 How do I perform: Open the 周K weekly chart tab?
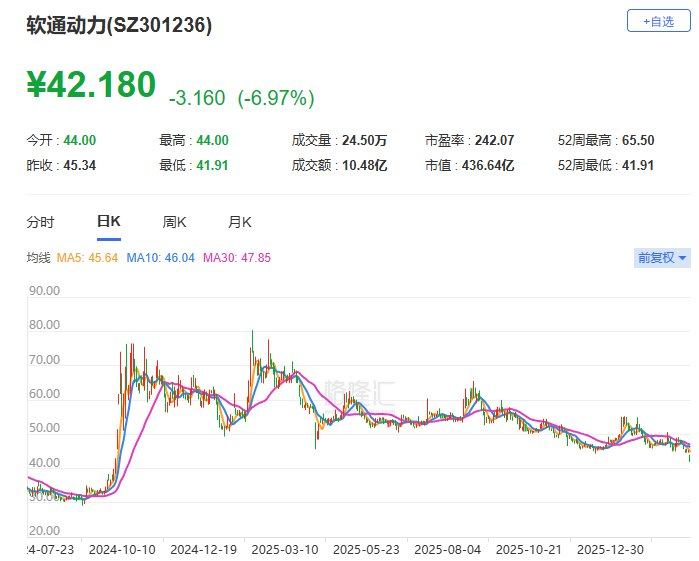[x=174, y=222]
